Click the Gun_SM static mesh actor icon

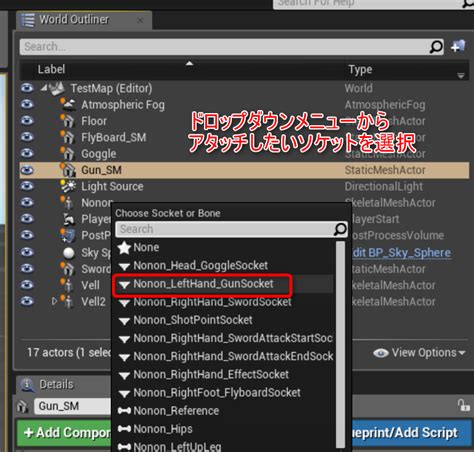[x=68, y=170]
